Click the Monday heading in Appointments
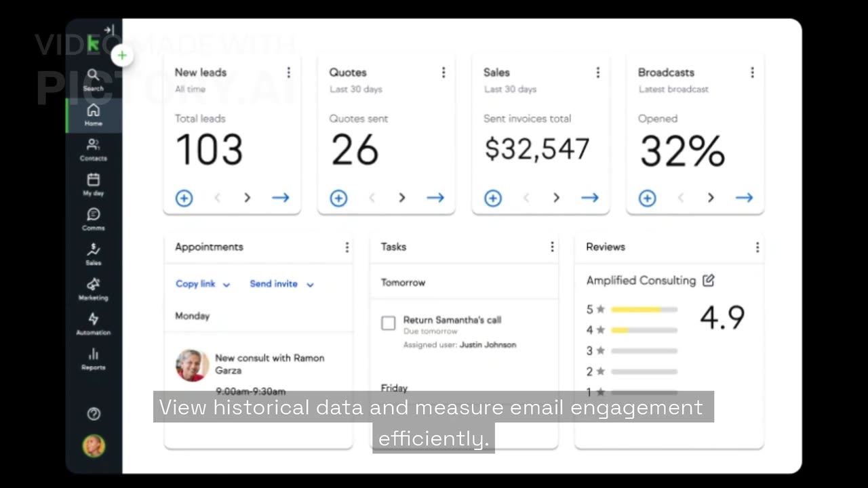The image size is (868, 488). (x=192, y=316)
